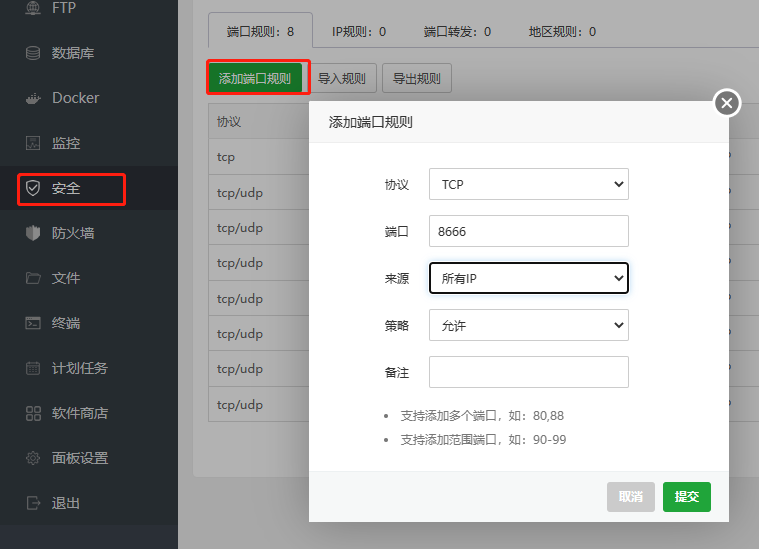Switch to the IP规则 tab
Screen dimensions: 759x549
[359, 31]
